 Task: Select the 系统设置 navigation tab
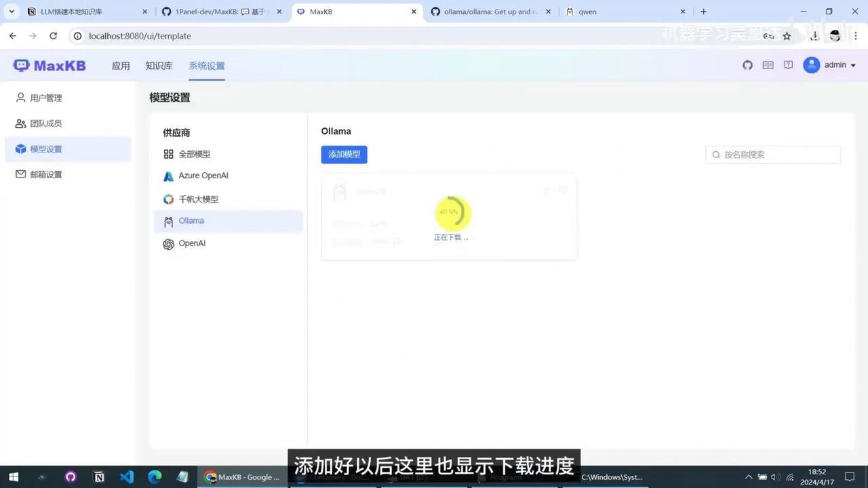pyautogui.click(x=207, y=66)
